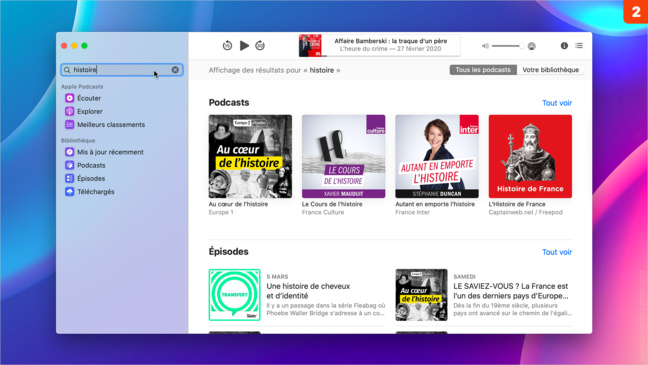
Task: Open the Mis à jour récemment icon
Action: 69,152
